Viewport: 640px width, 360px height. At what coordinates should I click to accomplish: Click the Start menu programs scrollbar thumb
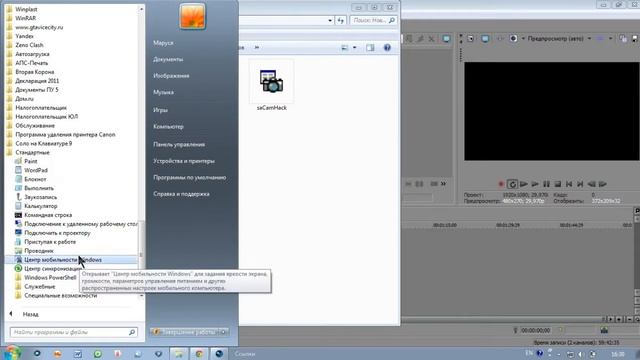point(141,244)
